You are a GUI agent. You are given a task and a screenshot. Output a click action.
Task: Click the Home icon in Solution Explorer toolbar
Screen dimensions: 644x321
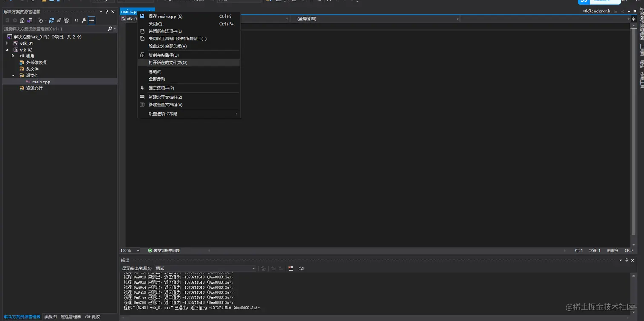coord(22,20)
